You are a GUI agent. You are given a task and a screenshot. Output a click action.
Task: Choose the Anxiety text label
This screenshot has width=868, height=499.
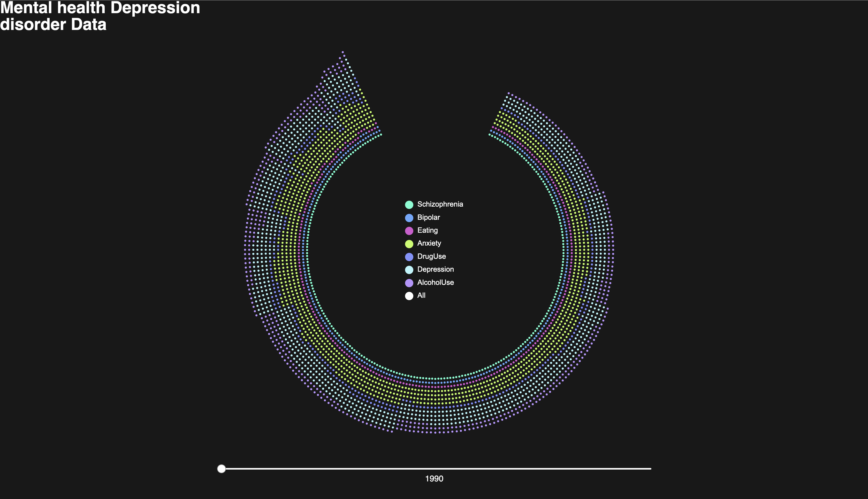pyautogui.click(x=429, y=243)
